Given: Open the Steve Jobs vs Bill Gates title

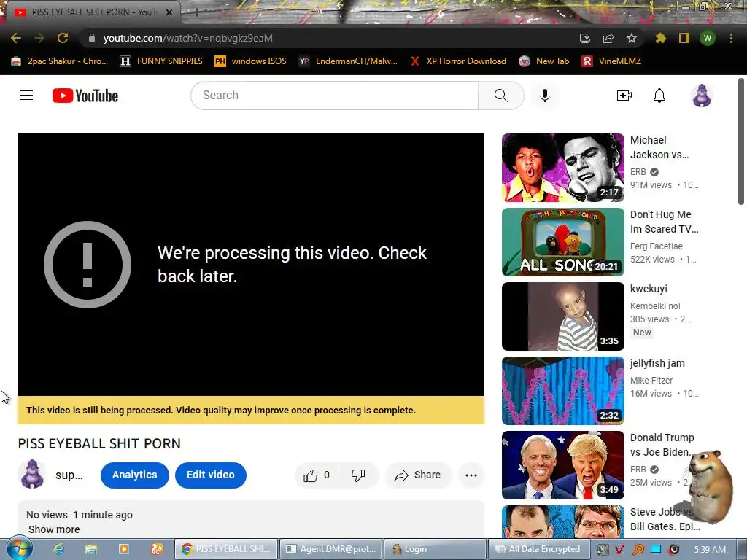Looking at the screenshot, I should [665, 519].
